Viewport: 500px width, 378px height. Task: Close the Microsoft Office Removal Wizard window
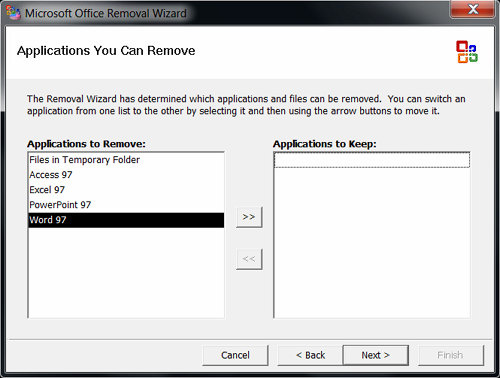pyautogui.click(x=472, y=9)
